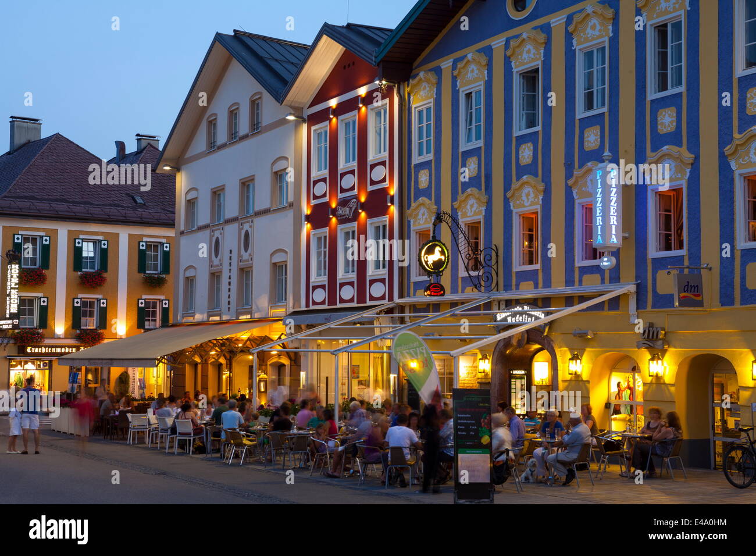The width and height of the screenshot is (756, 556).
Task: Click the Trachtenmoden shop sign
Action: click(x=51, y=350)
